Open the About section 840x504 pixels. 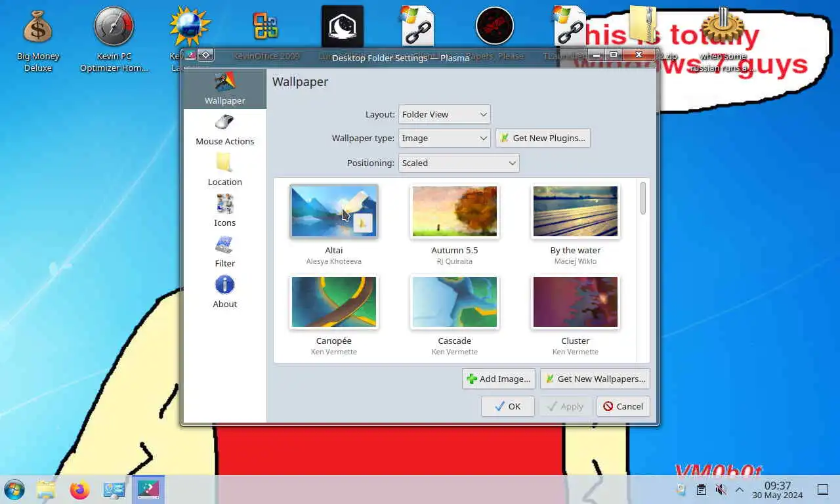click(x=224, y=292)
